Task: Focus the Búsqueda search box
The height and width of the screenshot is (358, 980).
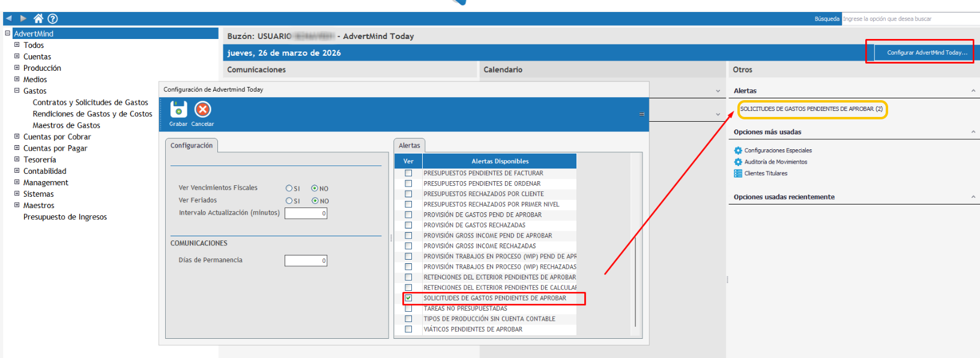Action: [910, 19]
